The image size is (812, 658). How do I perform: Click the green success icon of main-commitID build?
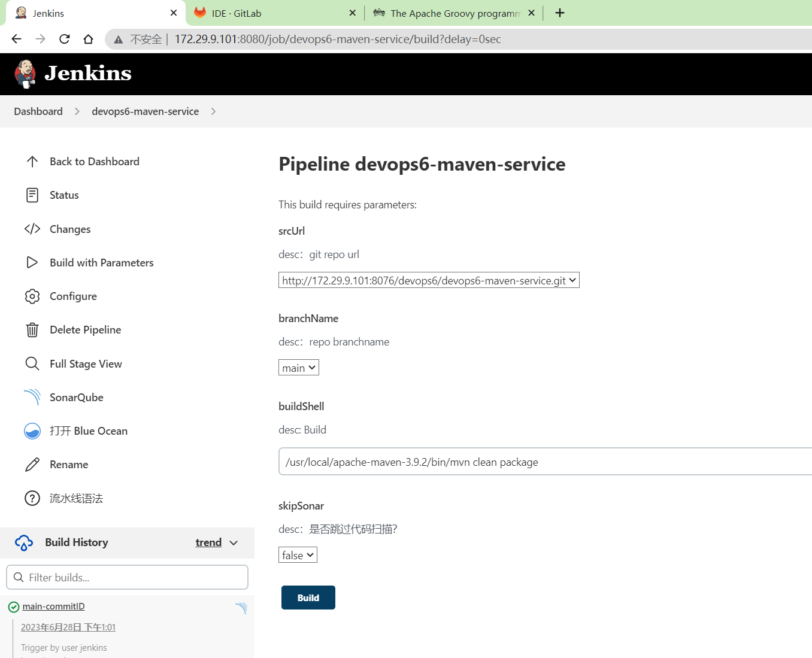click(x=14, y=607)
